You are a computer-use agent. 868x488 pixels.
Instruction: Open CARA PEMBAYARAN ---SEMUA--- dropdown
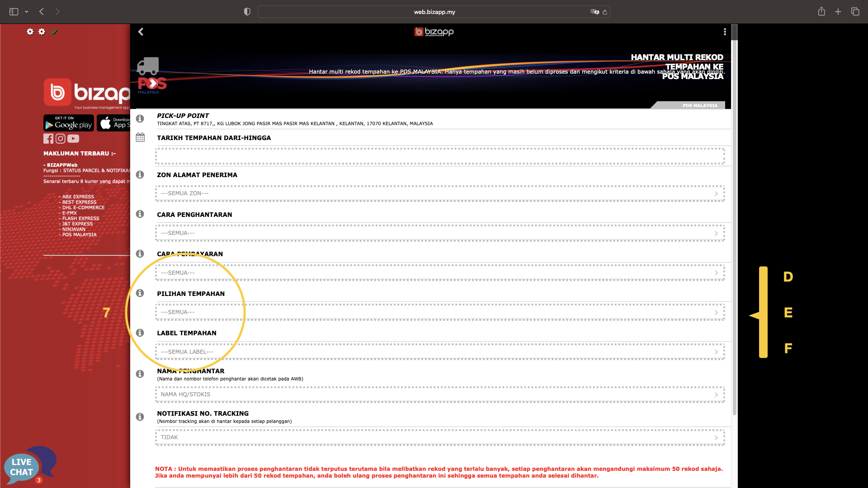pyautogui.click(x=440, y=273)
